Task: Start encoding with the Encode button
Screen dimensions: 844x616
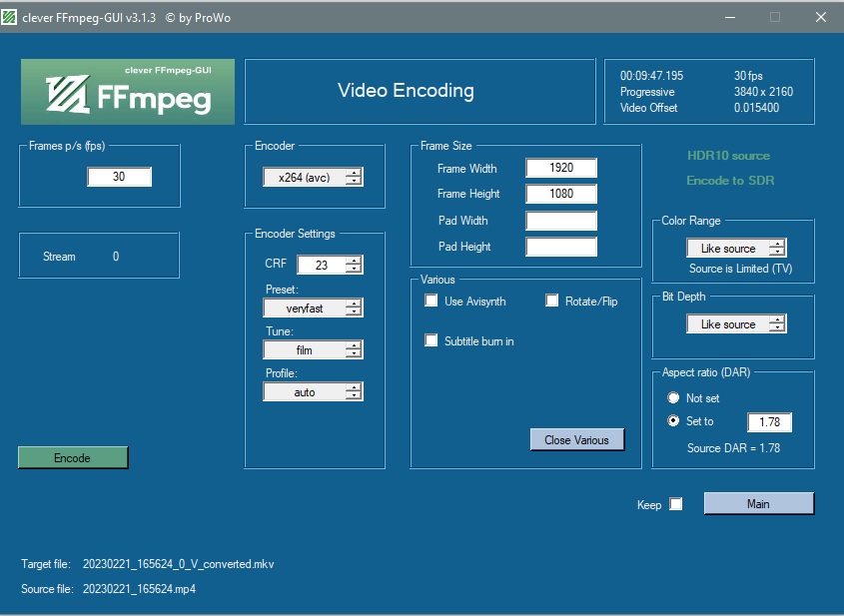Action: point(73,457)
